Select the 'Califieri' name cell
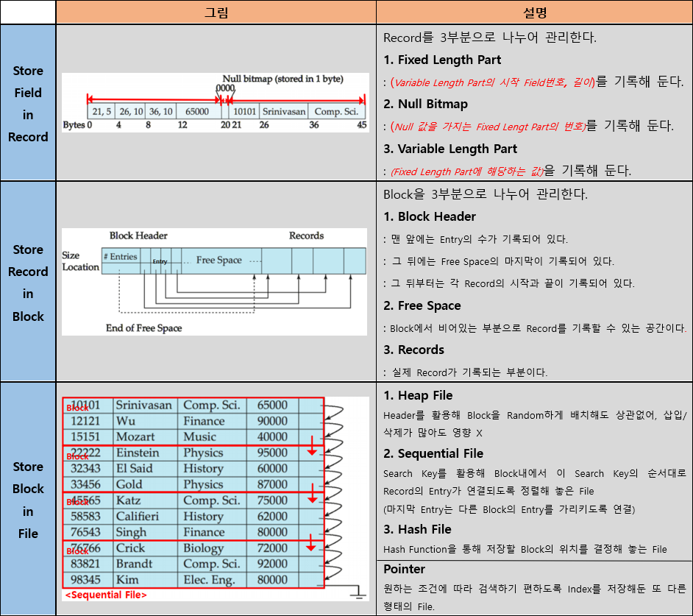693x616 pixels. 146,517
